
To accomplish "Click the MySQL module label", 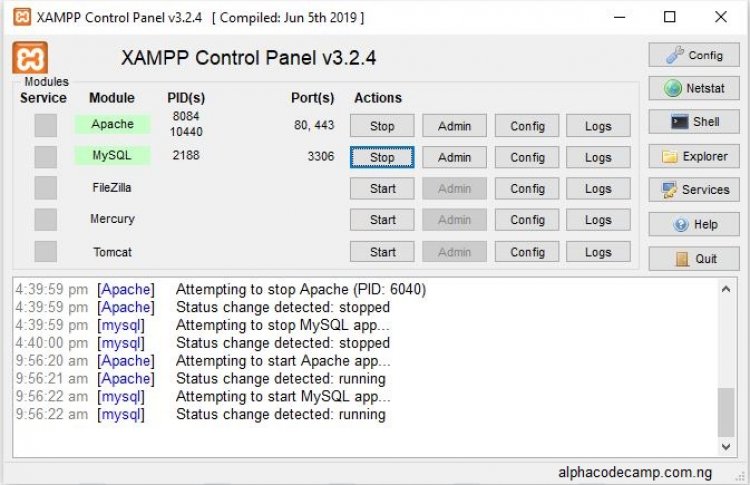I will (112, 155).
